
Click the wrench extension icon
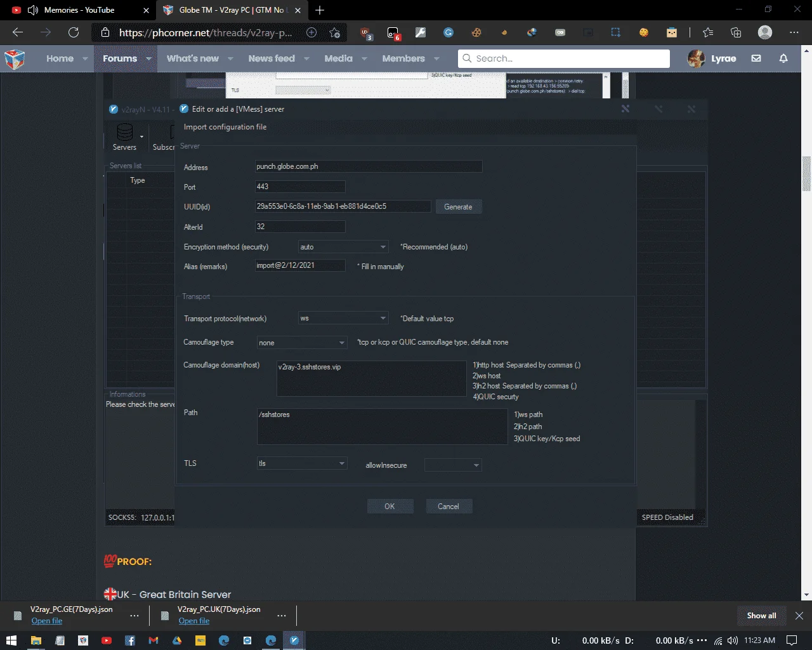pos(420,32)
